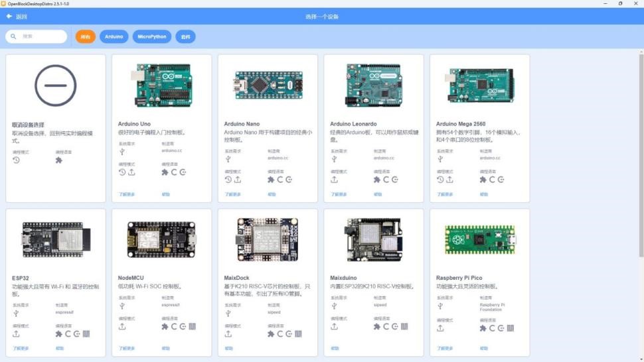Select the Arduino Uno board image
The width and height of the screenshot is (644, 362).
[162, 86]
